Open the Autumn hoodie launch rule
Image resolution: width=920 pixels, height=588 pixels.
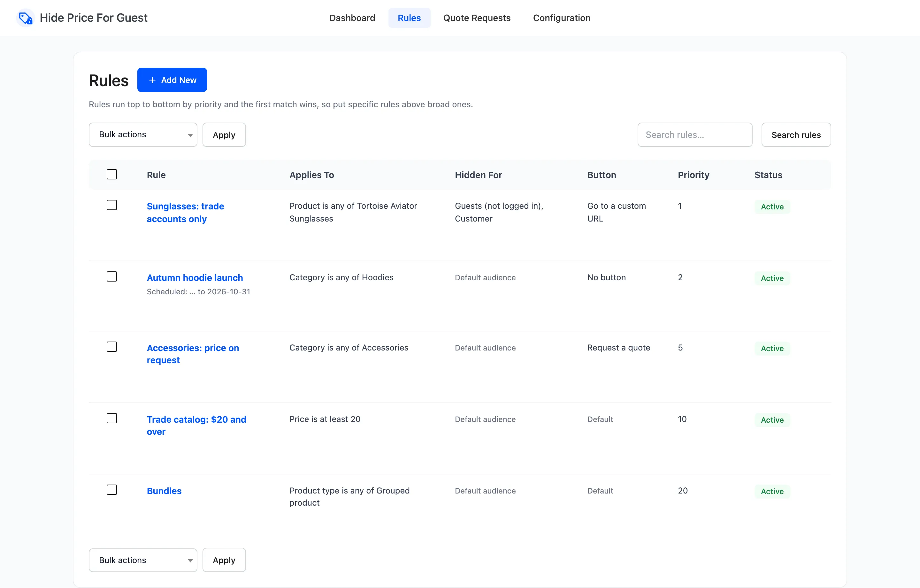[x=195, y=278]
